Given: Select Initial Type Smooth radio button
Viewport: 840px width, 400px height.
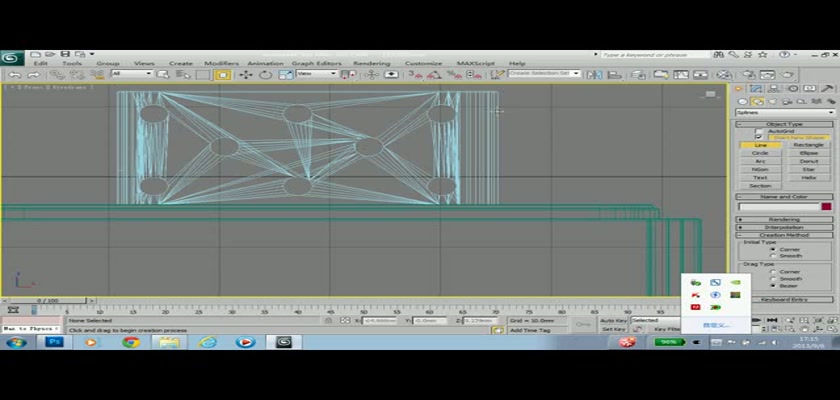Looking at the screenshot, I should 772,256.
